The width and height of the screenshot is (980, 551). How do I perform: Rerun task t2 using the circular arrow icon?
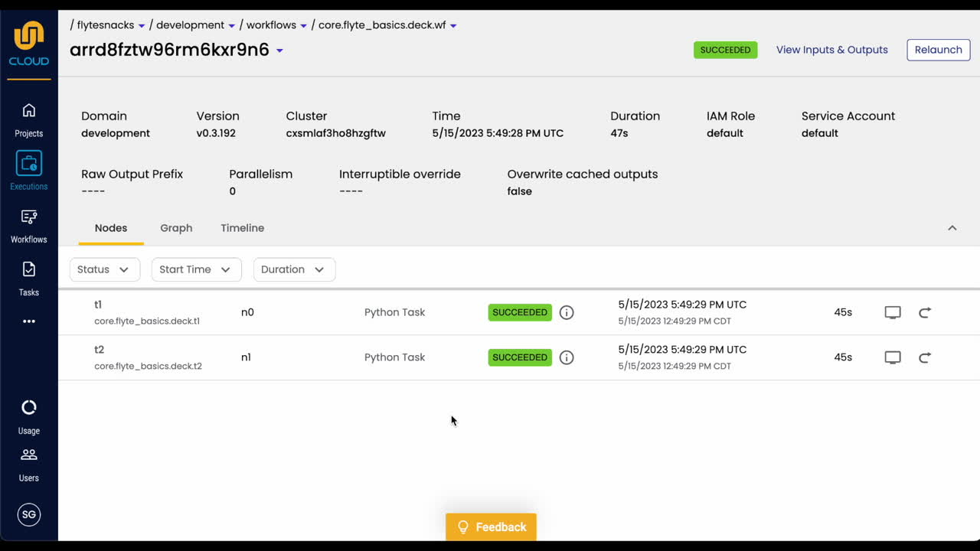pyautogui.click(x=925, y=357)
